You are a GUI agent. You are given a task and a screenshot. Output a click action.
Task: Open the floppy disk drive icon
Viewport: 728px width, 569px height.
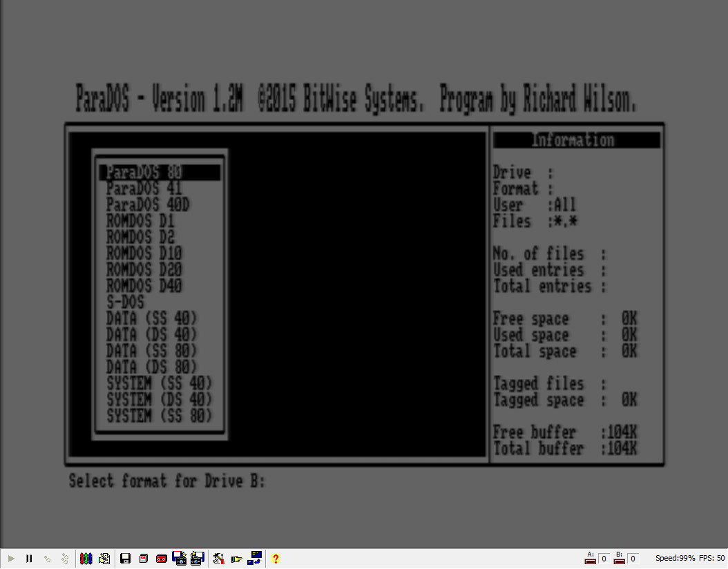[x=125, y=559]
